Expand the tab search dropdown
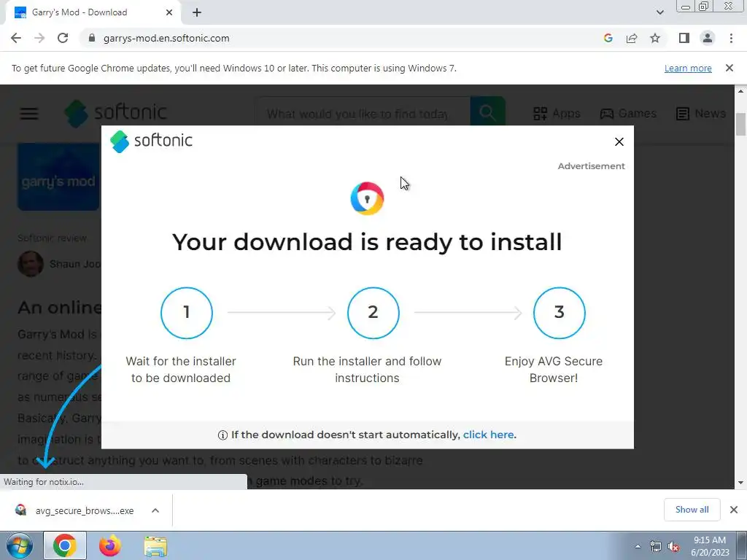The height and width of the screenshot is (560, 747). click(659, 12)
